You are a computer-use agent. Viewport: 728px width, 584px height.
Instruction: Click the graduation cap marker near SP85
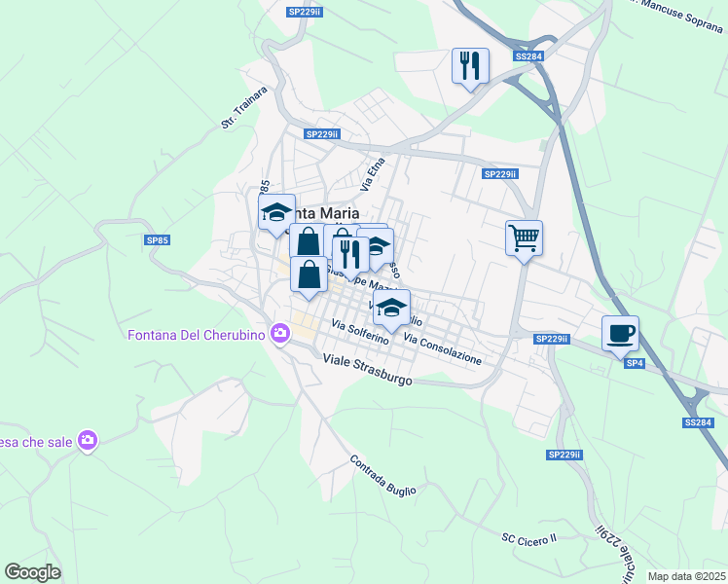coord(276,215)
